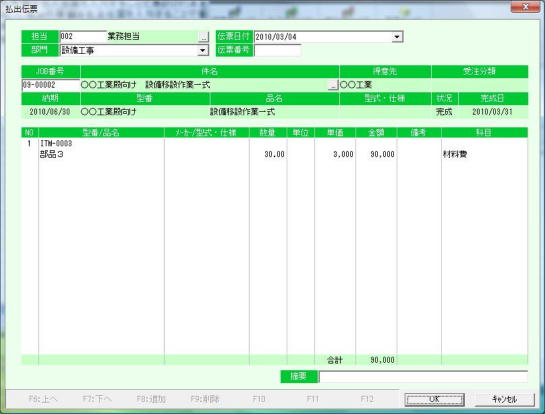
Task: Click the 完成日 value 2010/03/31
Action: tap(492, 112)
